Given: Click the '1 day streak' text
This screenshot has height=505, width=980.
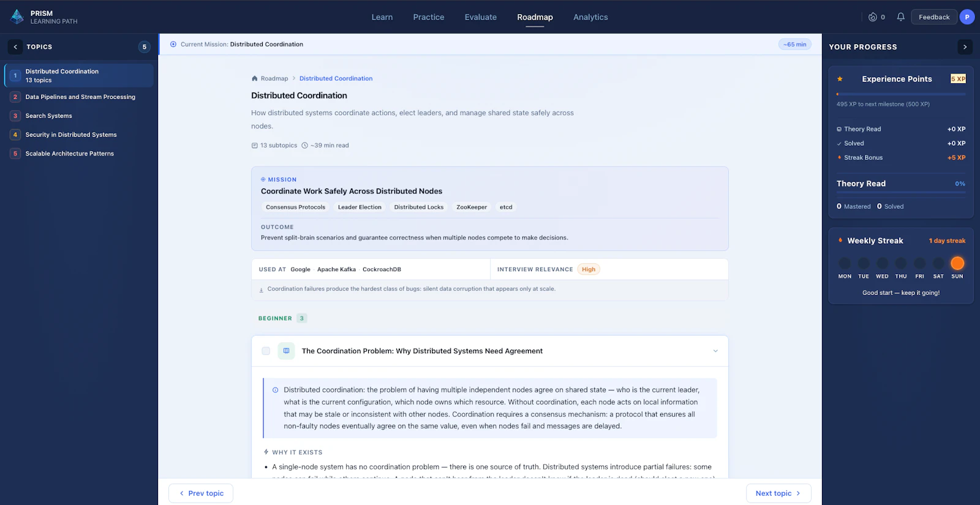Looking at the screenshot, I should [x=947, y=241].
